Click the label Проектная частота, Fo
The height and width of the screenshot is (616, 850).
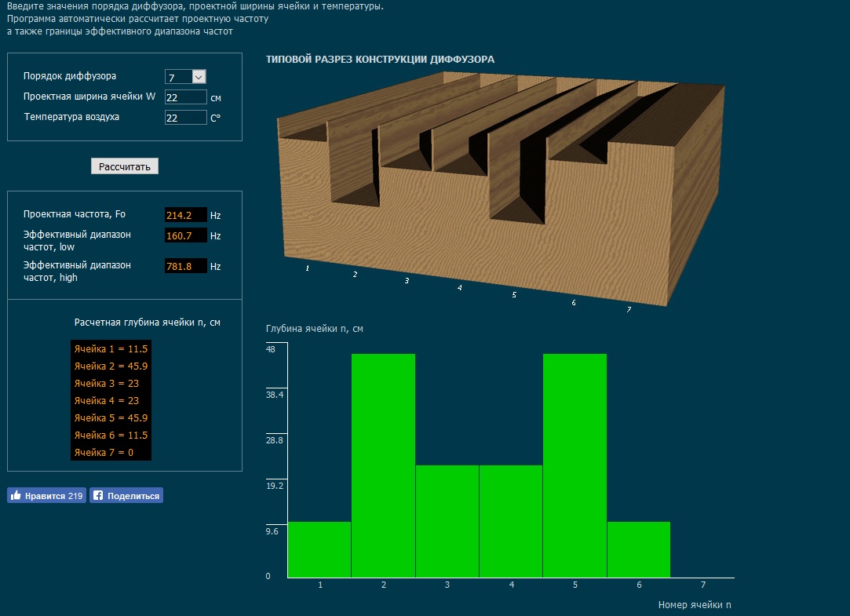(x=75, y=214)
